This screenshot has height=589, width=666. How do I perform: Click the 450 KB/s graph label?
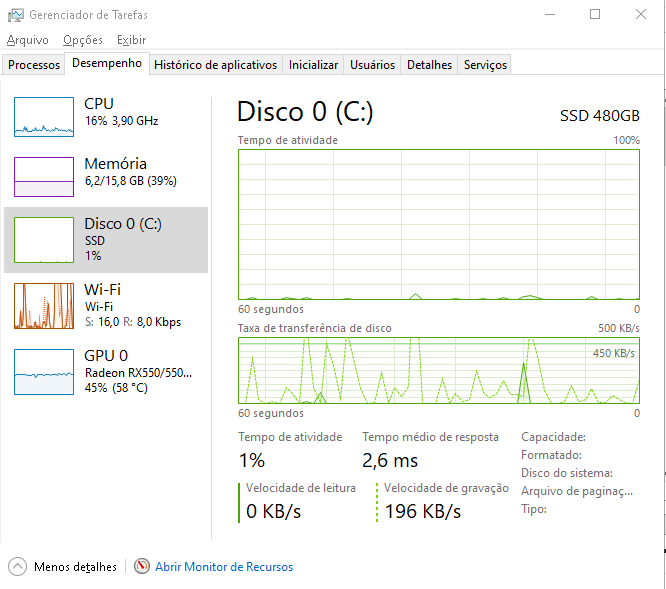coord(614,353)
